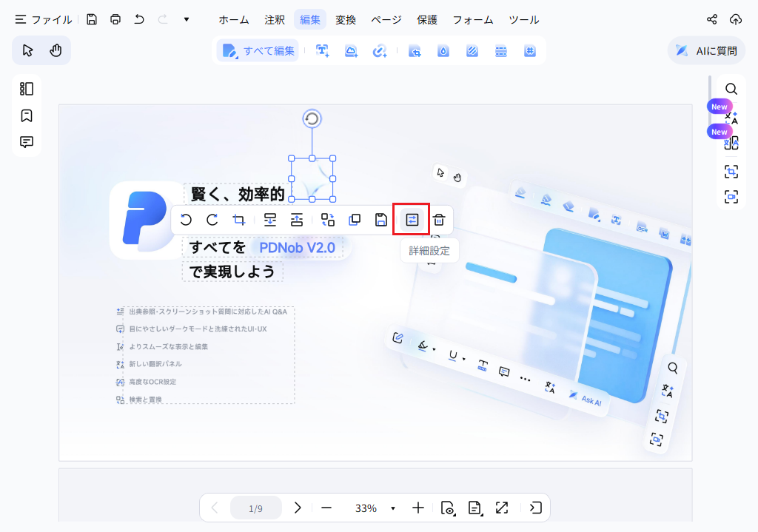The width and height of the screenshot is (758, 532).
Task: Open the page display layout dropdown
Action: 475,508
